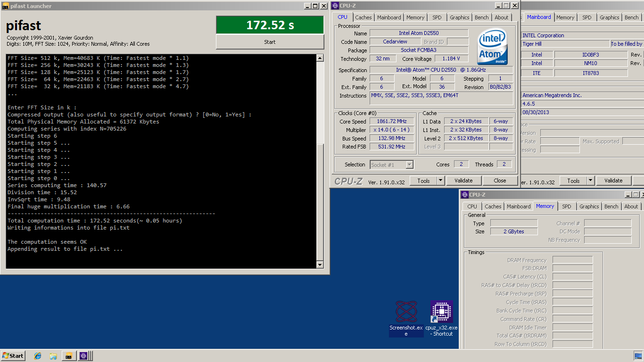Open Graphics tab in Memory CPU-Z window
Viewport: 644px width, 362px height.
(x=589, y=206)
